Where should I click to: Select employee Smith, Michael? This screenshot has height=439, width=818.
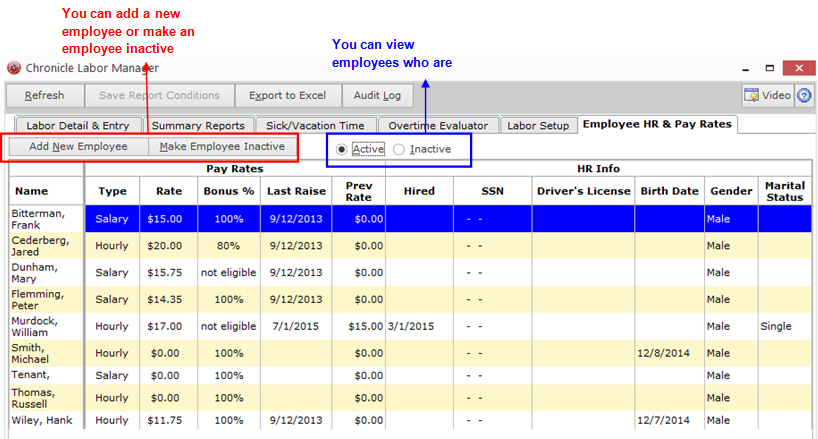point(46,353)
